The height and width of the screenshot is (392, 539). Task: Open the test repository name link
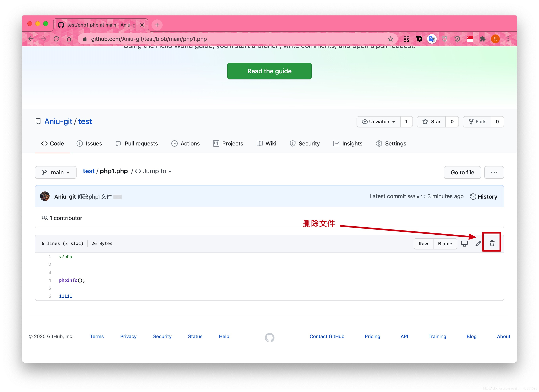(x=85, y=121)
